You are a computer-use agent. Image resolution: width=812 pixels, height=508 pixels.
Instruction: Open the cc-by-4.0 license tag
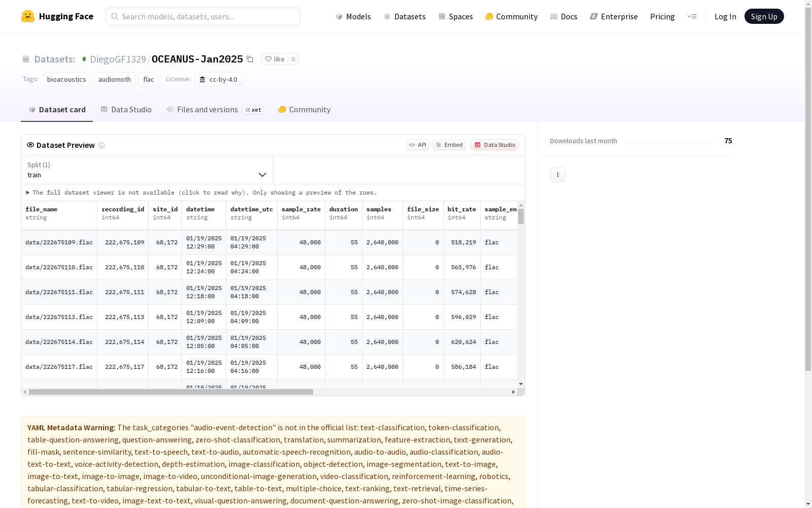tap(219, 79)
